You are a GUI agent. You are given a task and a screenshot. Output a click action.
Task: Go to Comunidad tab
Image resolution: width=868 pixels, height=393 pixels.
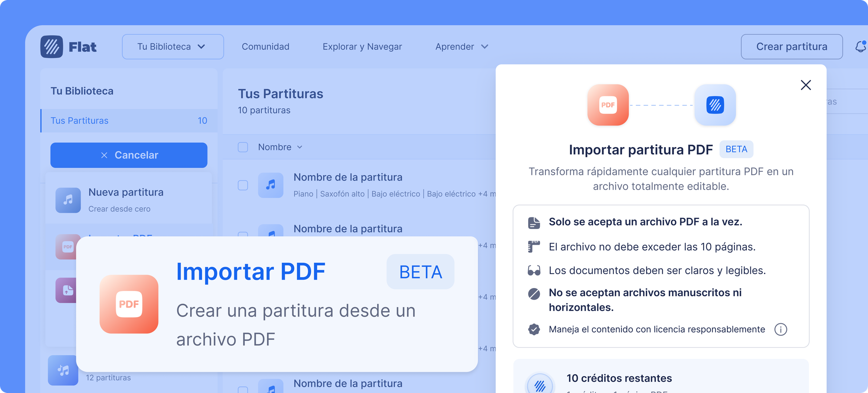pyautogui.click(x=266, y=47)
